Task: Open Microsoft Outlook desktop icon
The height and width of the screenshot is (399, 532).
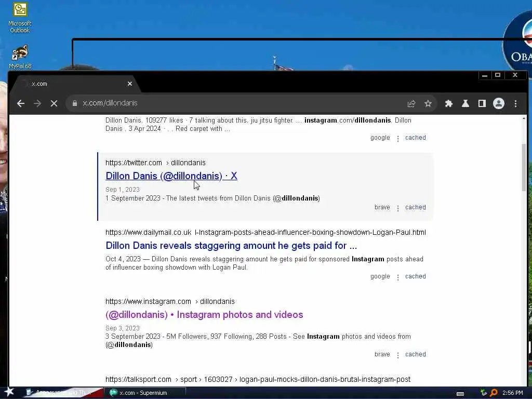Action: [20, 18]
